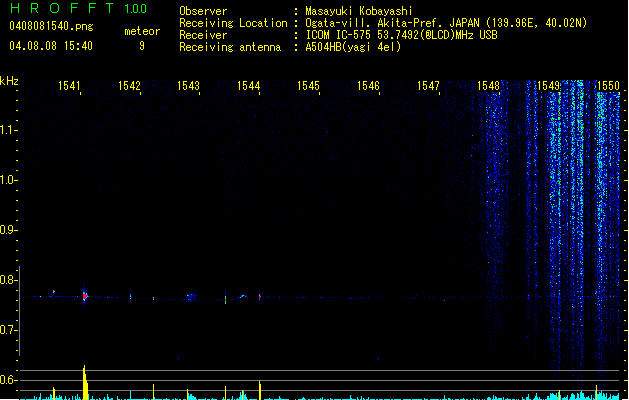The image size is (629, 400).
Task: Click the 1544 time marker
Action: [x=249, y=86]
